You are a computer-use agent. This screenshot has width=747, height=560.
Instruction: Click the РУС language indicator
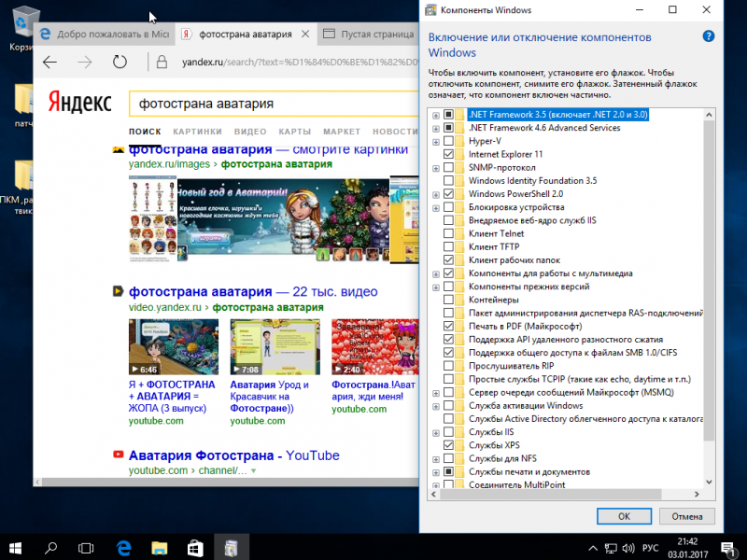tap(650, 548)
